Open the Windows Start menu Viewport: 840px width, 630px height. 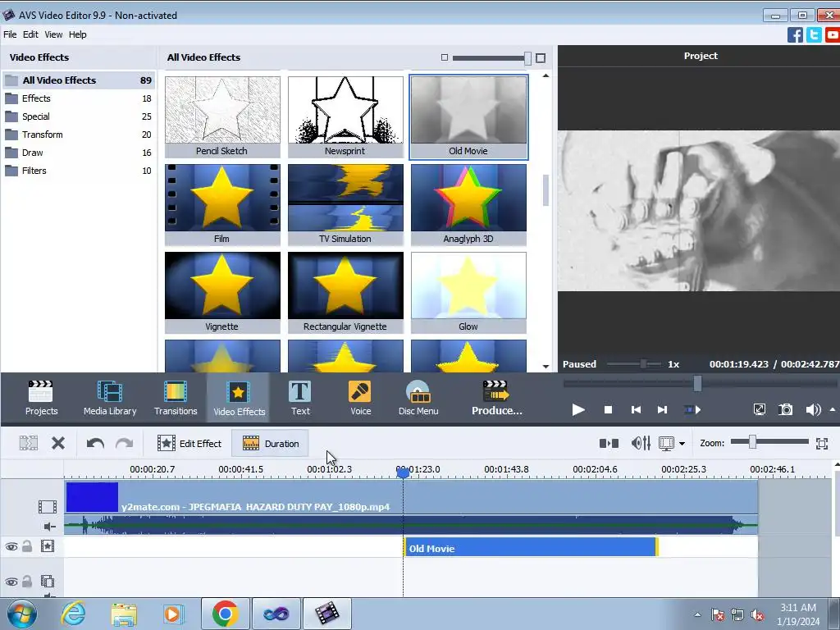[x=21, y=614]
